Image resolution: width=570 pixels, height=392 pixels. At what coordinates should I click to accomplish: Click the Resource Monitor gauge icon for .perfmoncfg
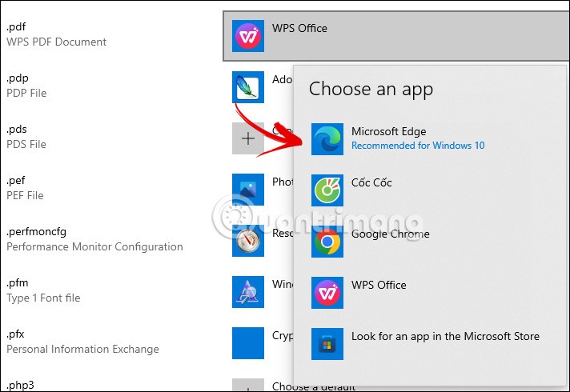[248, 241]
